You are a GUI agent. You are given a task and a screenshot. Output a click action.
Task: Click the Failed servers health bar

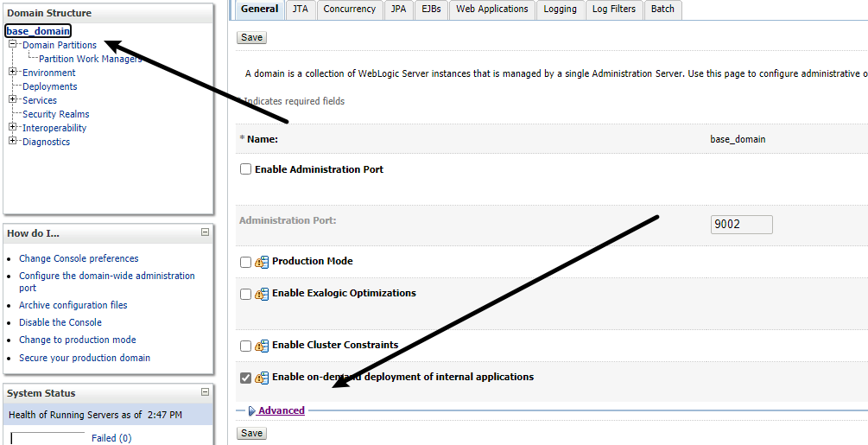point(48,438)
